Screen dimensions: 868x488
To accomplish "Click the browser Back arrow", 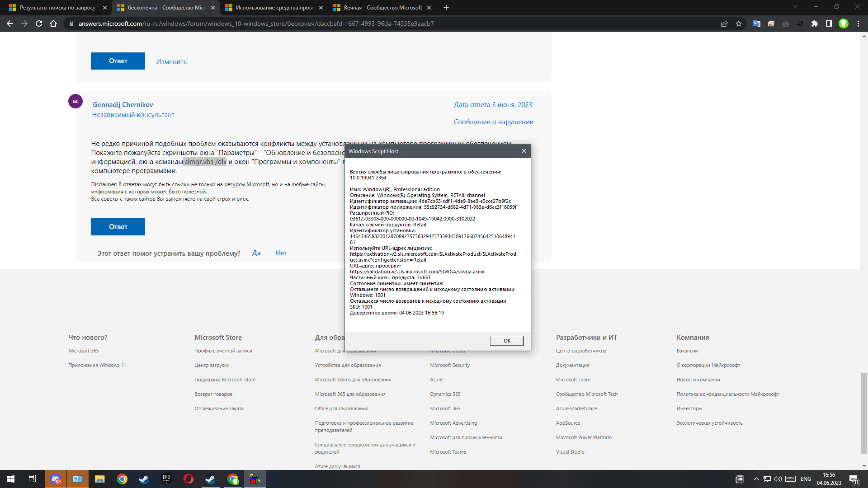I will pos(10,23).
